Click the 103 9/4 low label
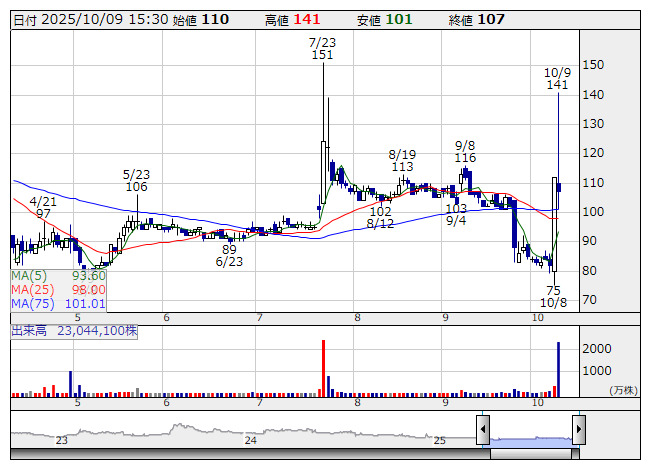This screenshot has height=470, width=653. pos(456,214)
